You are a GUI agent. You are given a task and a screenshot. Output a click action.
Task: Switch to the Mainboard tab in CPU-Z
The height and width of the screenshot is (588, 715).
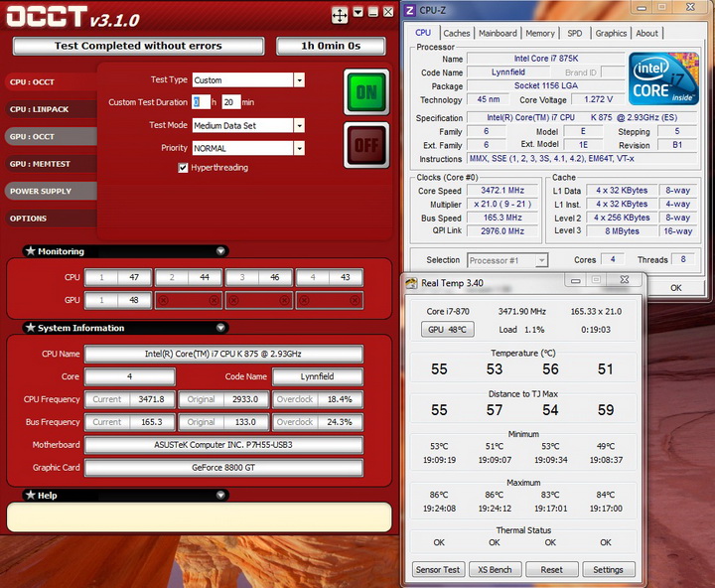click(498, 34)
